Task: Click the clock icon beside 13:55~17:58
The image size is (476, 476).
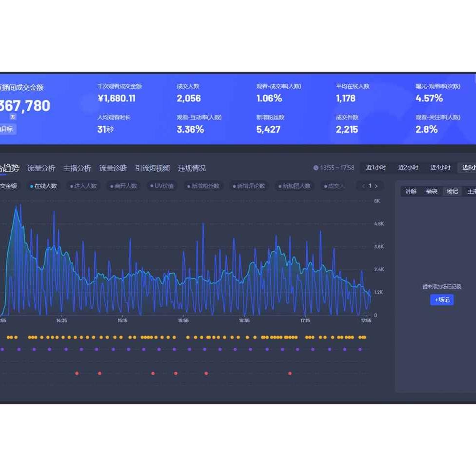Action: [316, 168]
